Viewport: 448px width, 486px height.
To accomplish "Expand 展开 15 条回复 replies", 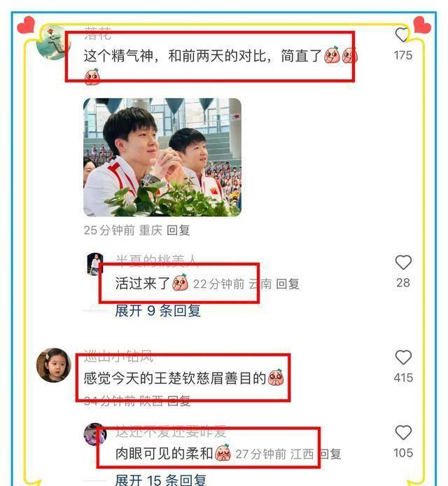I will [x=160, y=480].
